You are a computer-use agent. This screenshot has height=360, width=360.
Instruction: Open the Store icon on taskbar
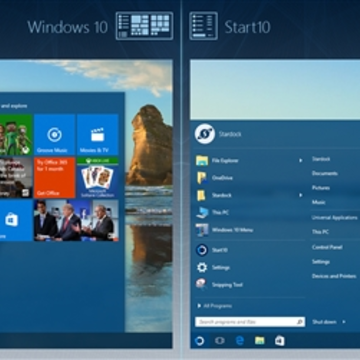coord(279,340)
